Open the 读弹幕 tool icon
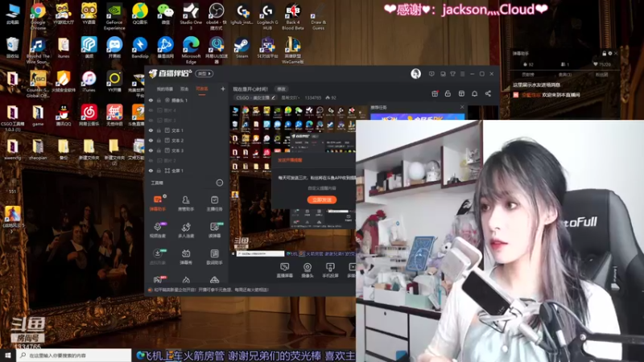The height and width of the screenshot is (362, 644). tap(214, 230)
